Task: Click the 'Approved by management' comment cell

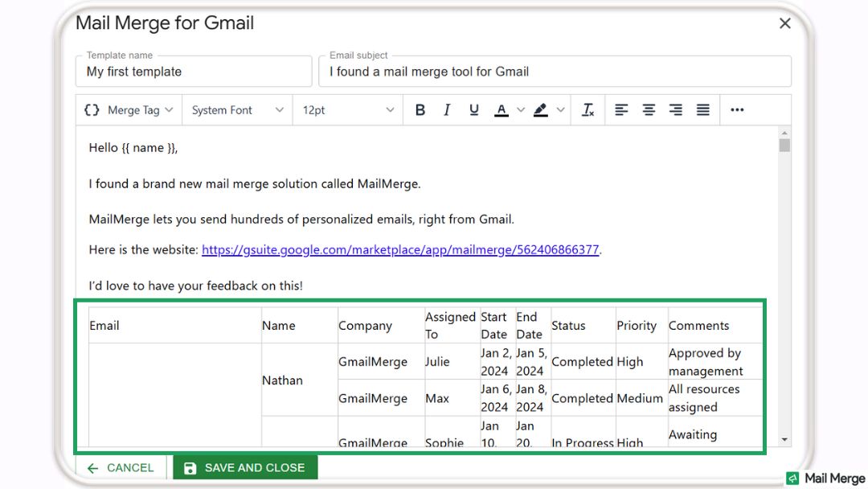Action: pos(714,362)
